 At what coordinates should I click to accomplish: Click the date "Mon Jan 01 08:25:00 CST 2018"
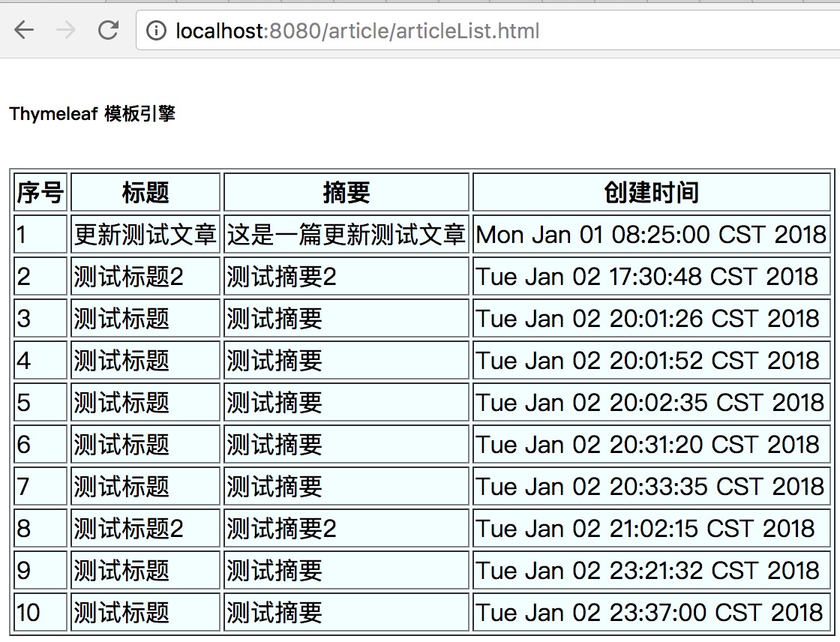pyautogui.click(x=652, y=234)
